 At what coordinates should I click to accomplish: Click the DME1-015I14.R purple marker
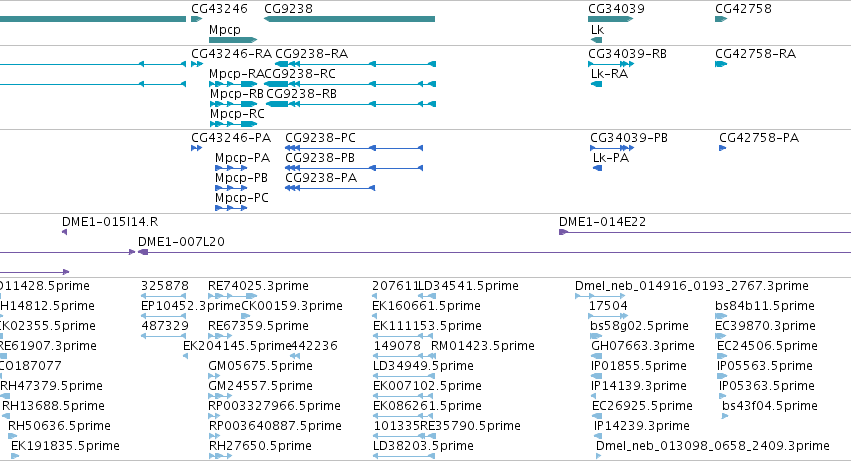point(65,232)
